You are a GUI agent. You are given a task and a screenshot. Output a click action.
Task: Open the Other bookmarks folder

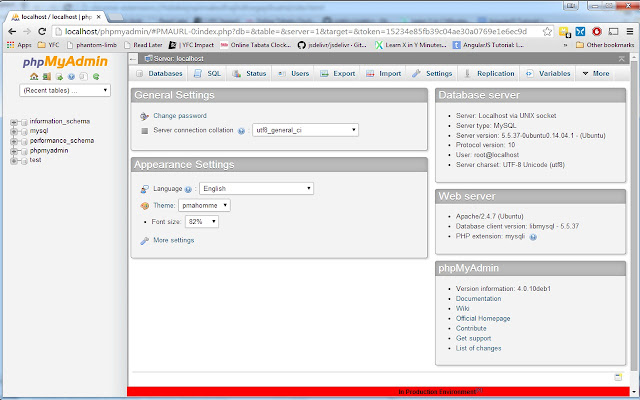(x=605, y=45)
